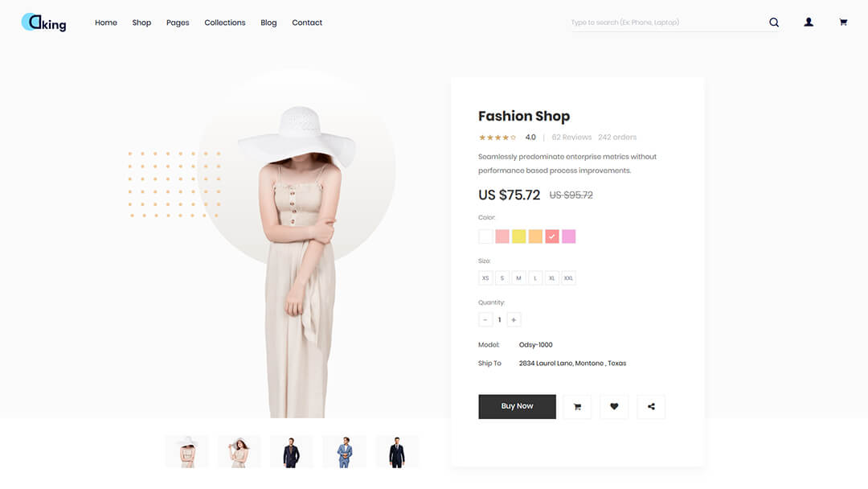Click the Buy Now button
Viewport: 868px width, 489px height.
pos(517,406)
